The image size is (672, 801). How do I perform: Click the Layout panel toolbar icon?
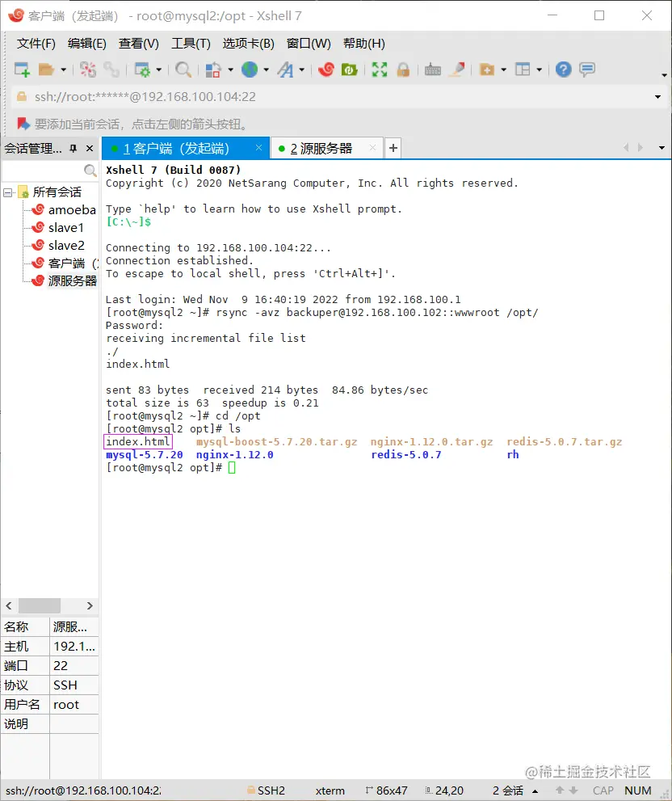click(523, 70)
